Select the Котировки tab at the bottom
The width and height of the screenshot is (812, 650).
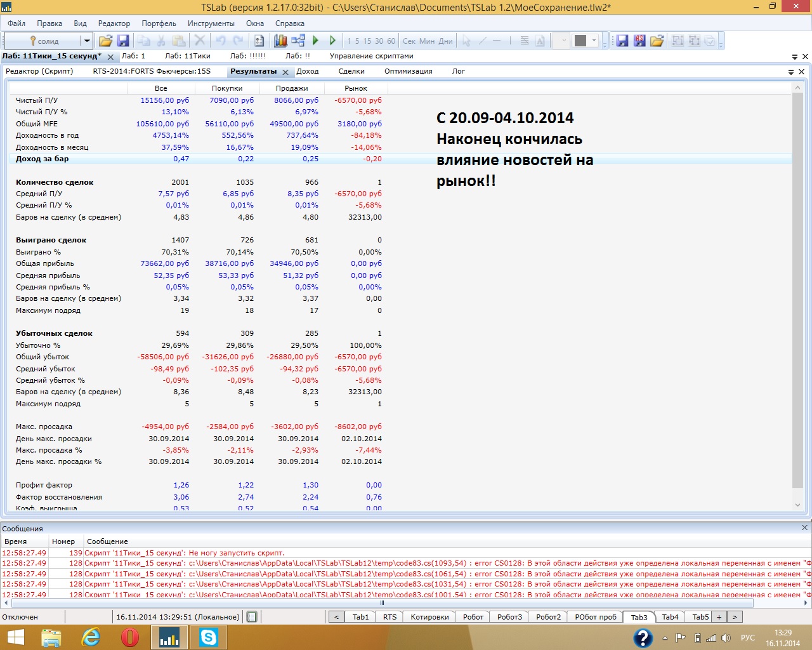429,617
